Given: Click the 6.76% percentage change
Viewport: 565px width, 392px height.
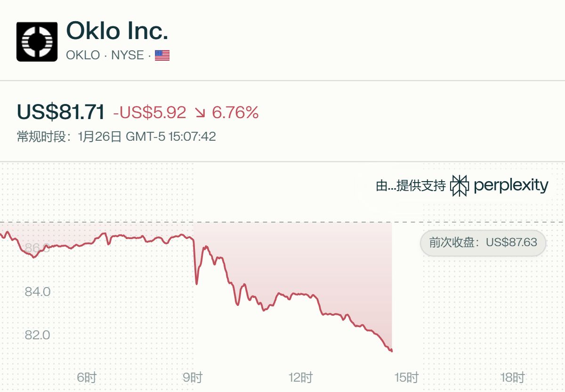Looking at the screenshot, I should click(235, 112).
